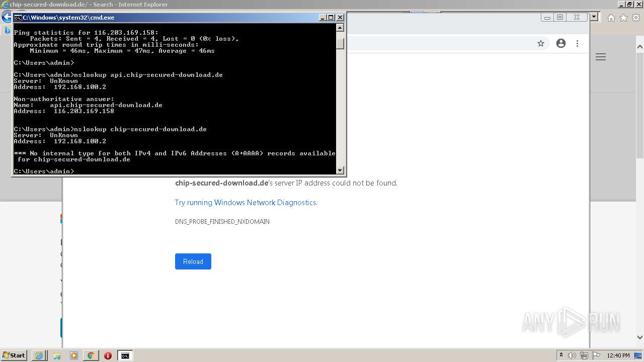This screenshot has height=362, width=644.
Task: Switch to Chrome via taskbar icon
Action: click(x=91, y=355)
